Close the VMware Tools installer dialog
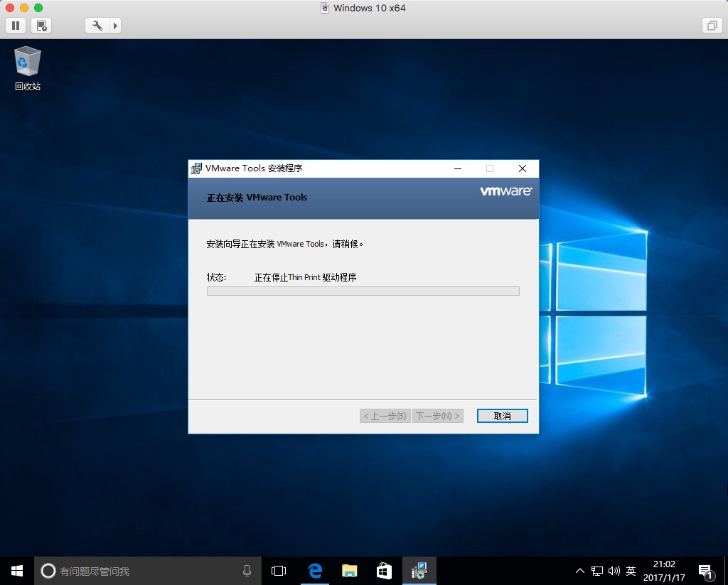728x585 pixels. click(x=523, y=168)
